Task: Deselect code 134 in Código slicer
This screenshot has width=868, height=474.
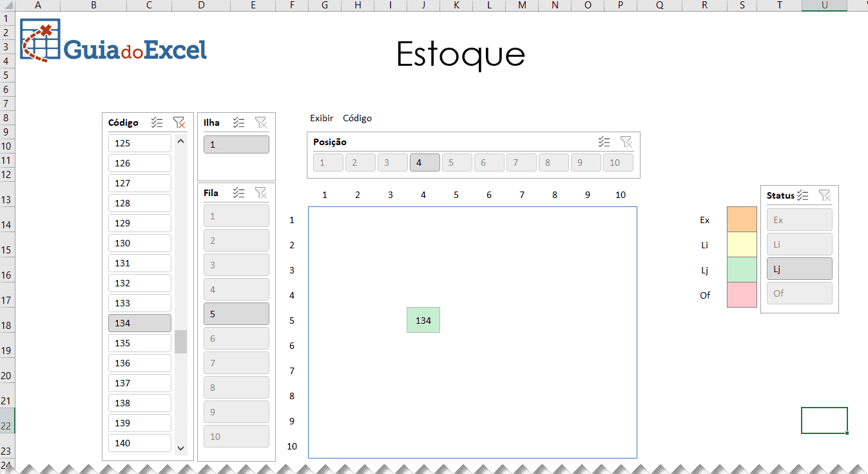Action: (140, 323)
